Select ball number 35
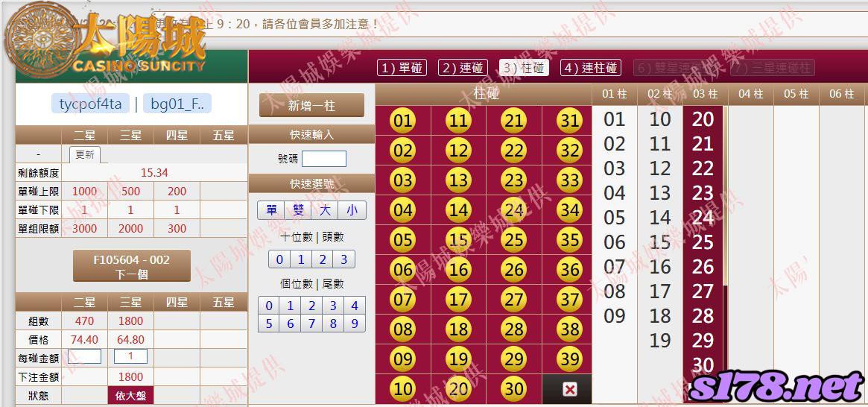Screen dimensions: 868x407 569,240
